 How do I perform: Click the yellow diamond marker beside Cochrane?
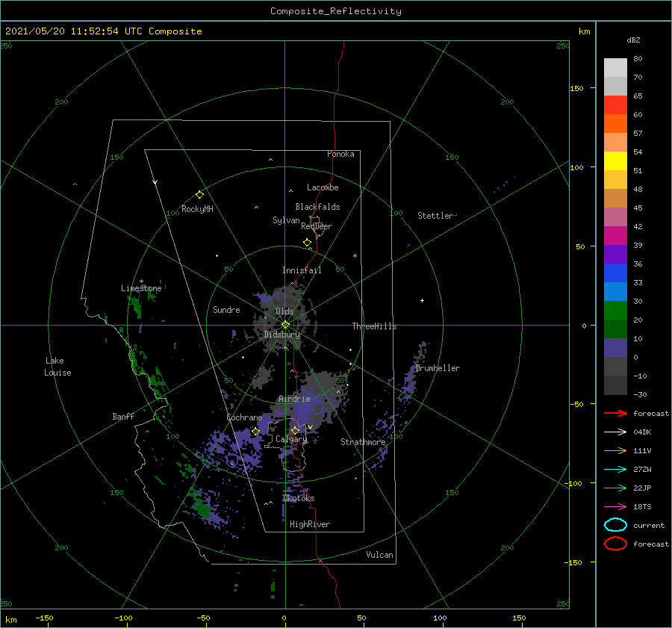coord(255,432)
